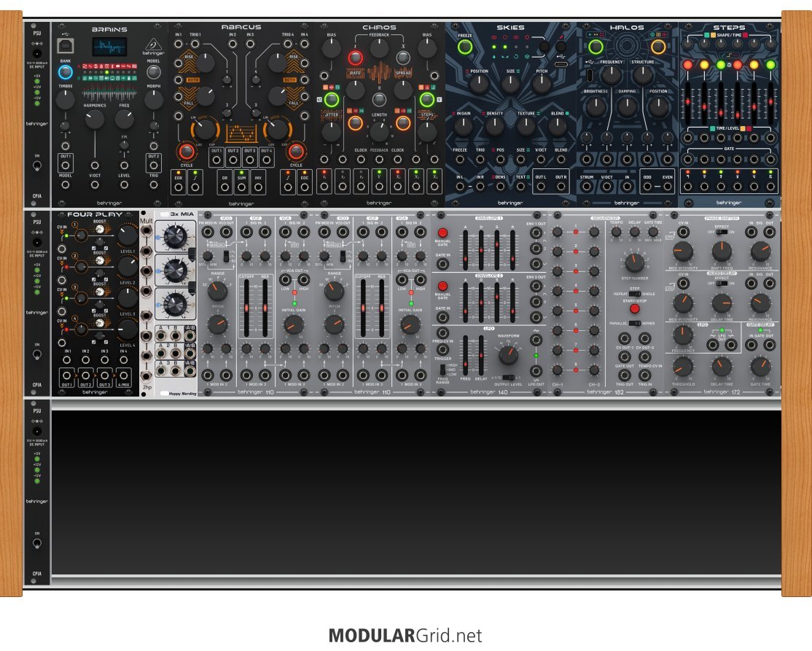Click the Abacus IN 1 jack
This screenshot has height=651, width=812.
point(178,44)
